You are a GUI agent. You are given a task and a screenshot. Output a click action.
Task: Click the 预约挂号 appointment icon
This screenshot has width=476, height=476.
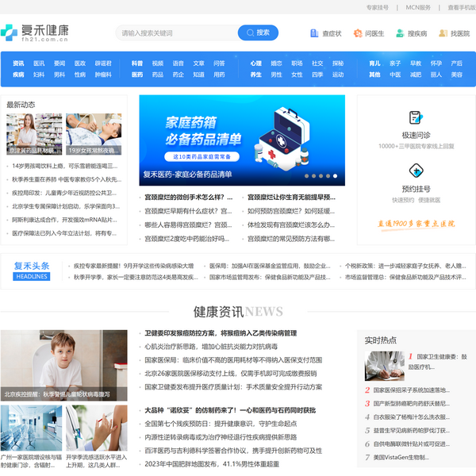point(416,171)
